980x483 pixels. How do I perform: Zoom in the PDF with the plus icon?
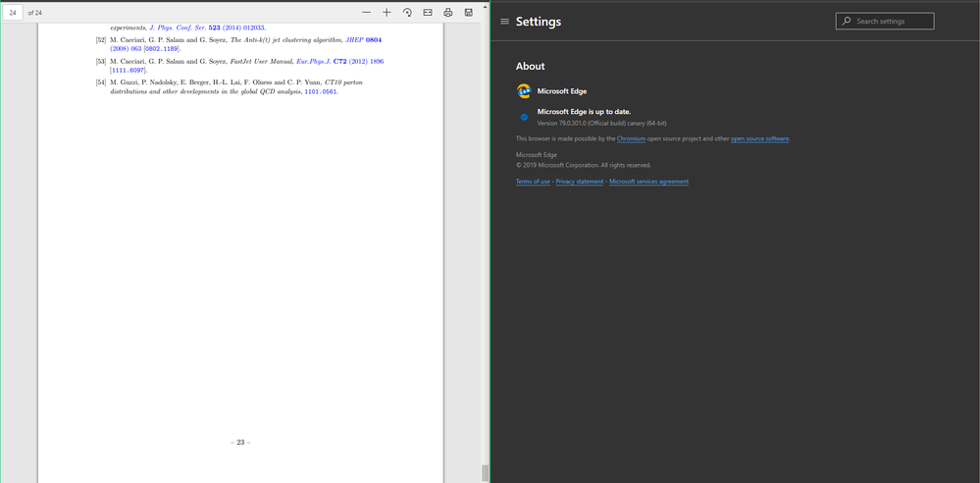pos(387,13)
